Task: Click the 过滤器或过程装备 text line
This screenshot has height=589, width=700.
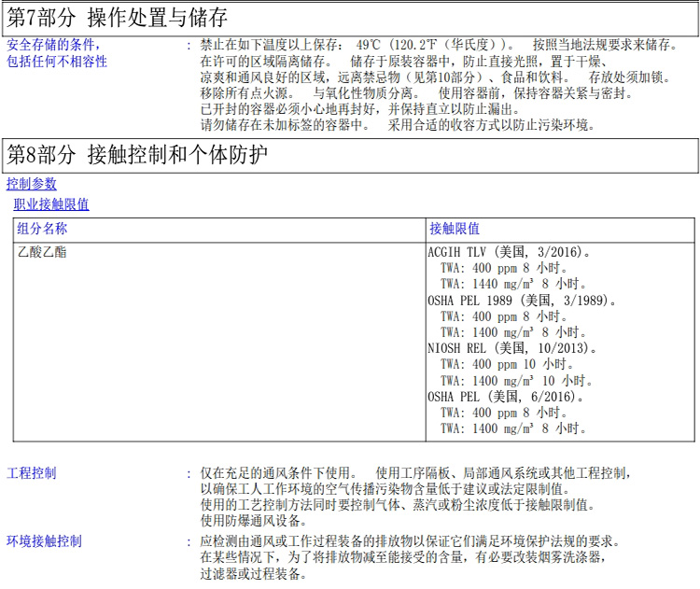Action: pyautogui.click(x=253, y=575)
